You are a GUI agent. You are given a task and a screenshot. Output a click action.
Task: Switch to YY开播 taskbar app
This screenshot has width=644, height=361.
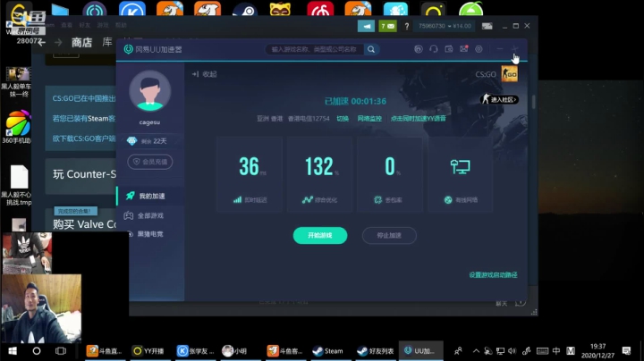[x=148, y=351]
